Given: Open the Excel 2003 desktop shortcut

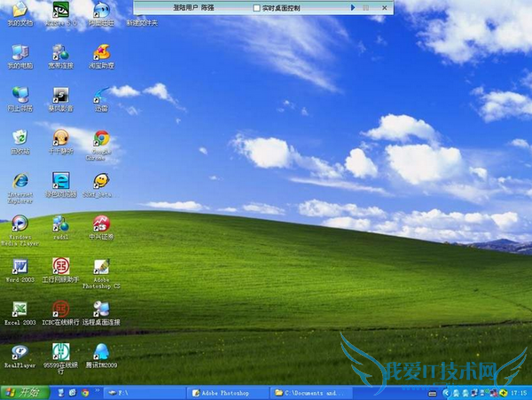Looking at the screenshot, I should click(19, 309).
